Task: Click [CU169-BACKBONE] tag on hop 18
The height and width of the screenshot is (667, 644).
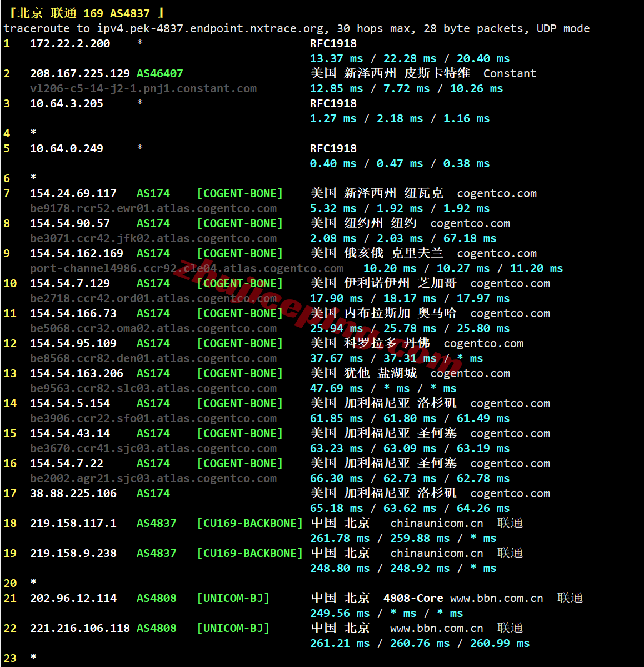Action: pyautogui.click(x=250, y=523)
